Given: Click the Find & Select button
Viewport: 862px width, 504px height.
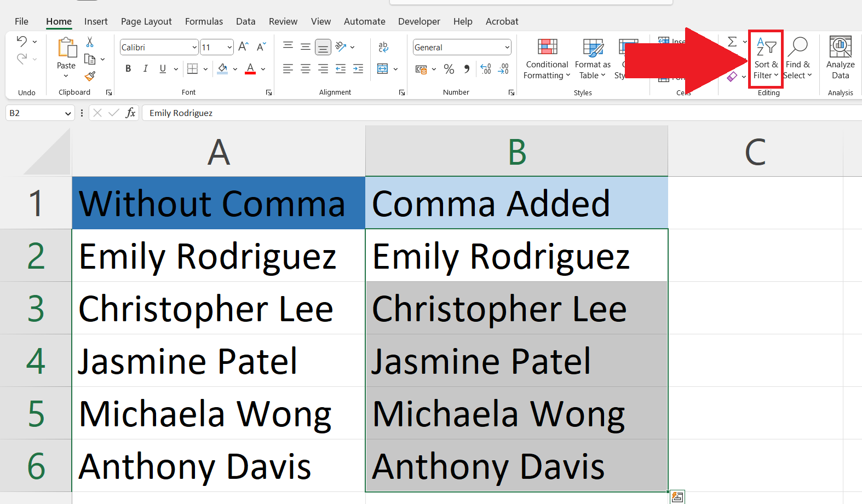Looking at the screenshot, I should coord(798,59).
